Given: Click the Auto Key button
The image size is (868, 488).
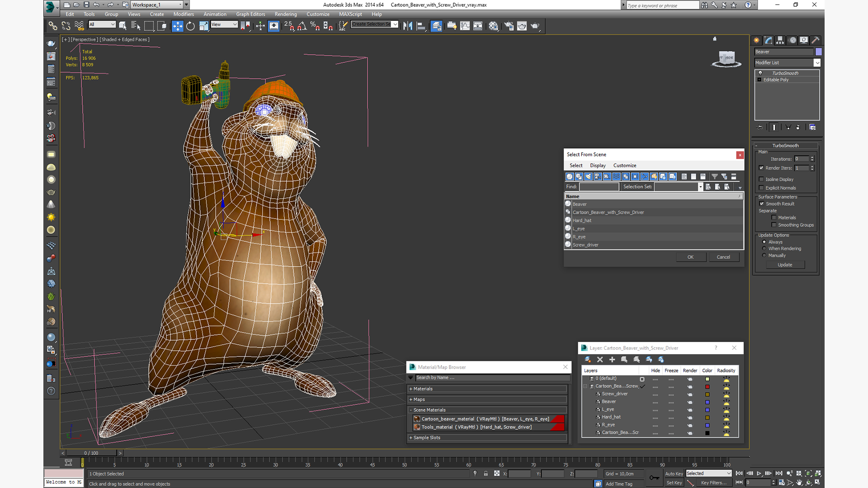Looking at the screenshot, I should pos(674,474).
